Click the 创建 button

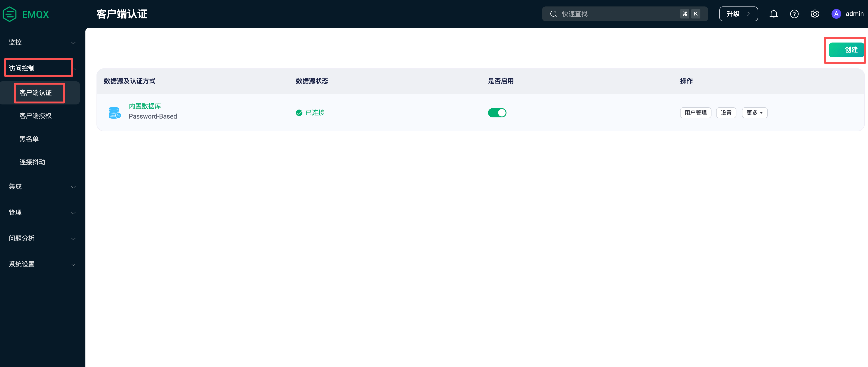(x=846, y=50)
